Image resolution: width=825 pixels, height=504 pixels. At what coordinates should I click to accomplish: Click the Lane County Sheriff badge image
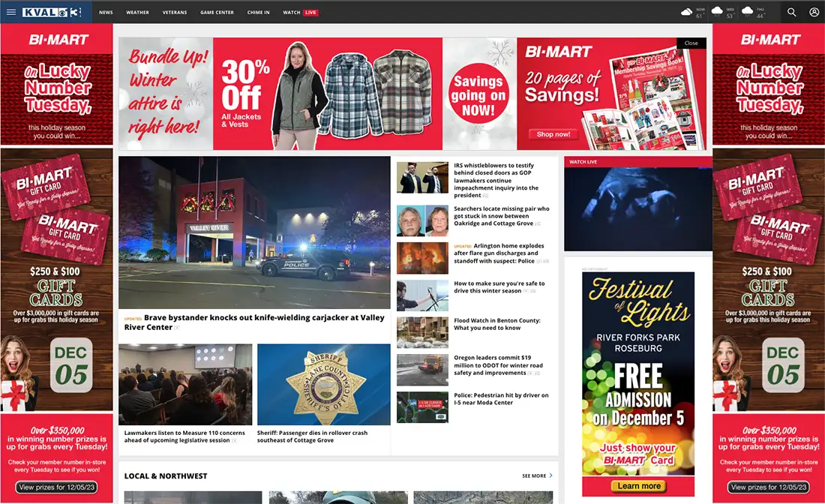click(323, 385)
